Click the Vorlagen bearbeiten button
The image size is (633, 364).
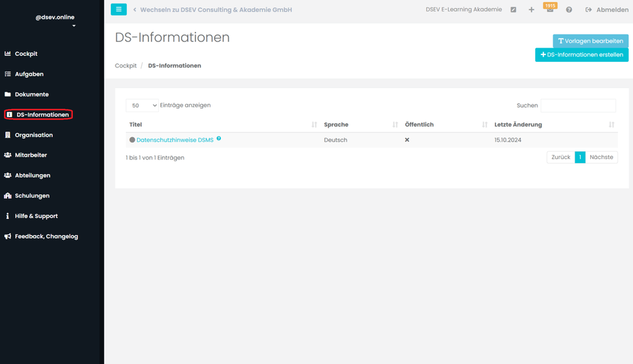(x=590, y=41)
